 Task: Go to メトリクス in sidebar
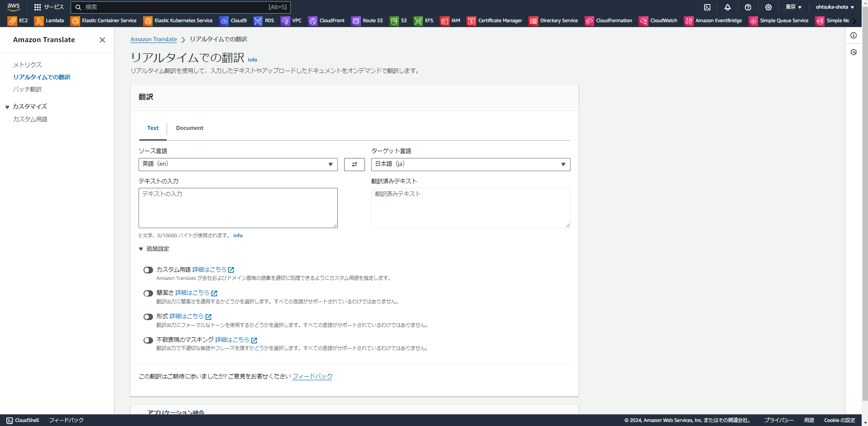tap(28, 65)
